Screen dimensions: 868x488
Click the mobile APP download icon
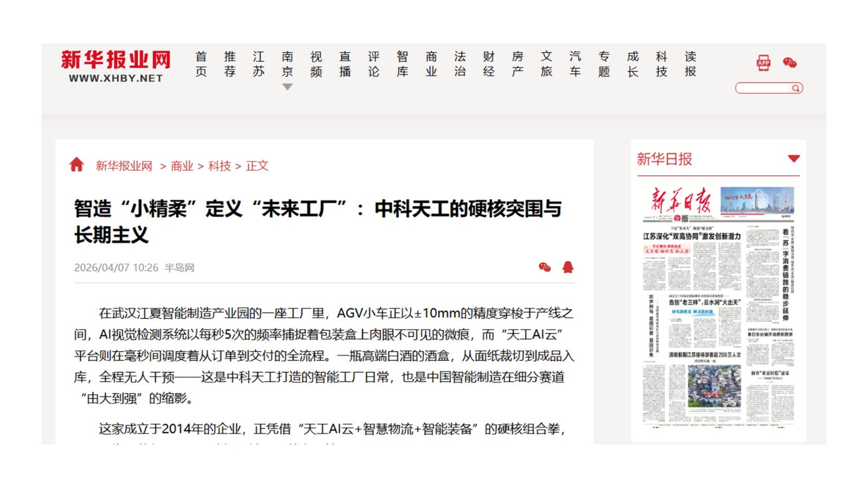click(763, 63)
